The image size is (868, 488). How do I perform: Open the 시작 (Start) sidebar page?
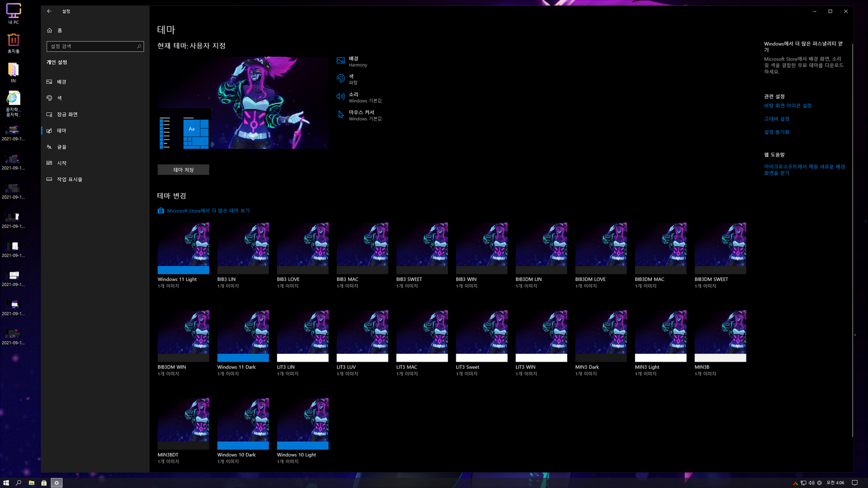click(95, 163)
